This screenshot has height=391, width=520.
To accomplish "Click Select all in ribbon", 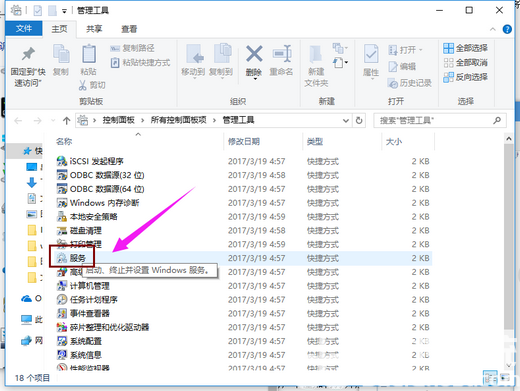I will pos(465,48).
